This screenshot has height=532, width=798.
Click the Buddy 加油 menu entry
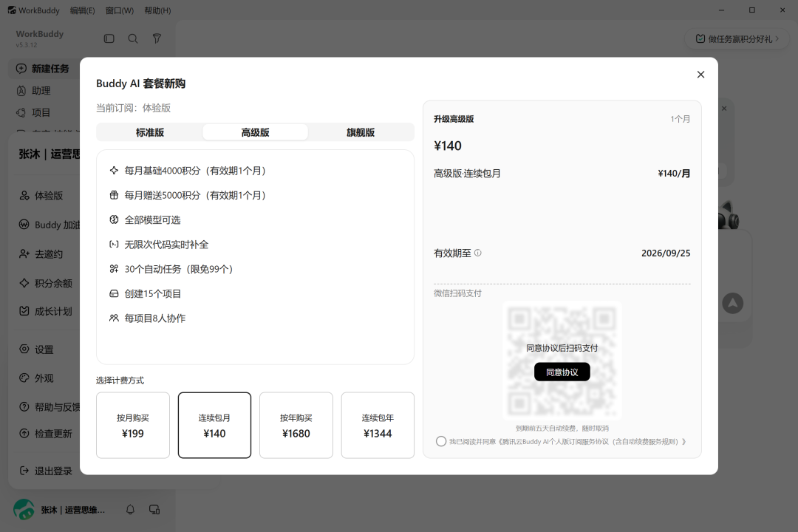[x=48, y=225]
